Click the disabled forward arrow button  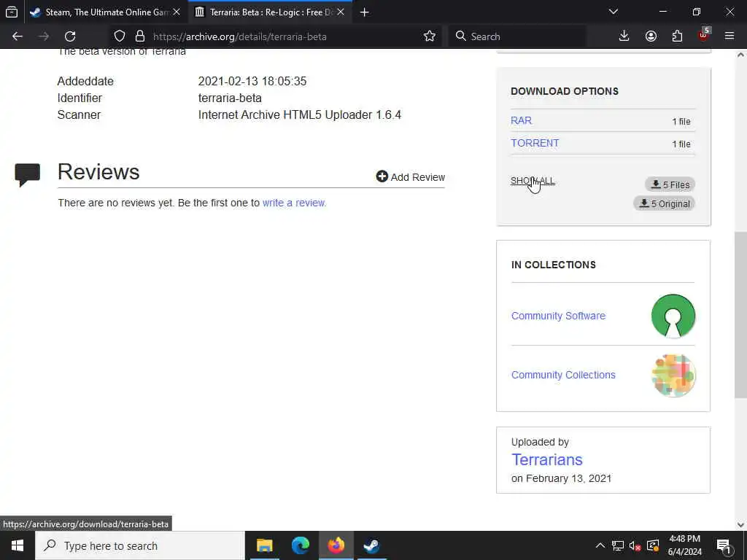click(44, 36)
